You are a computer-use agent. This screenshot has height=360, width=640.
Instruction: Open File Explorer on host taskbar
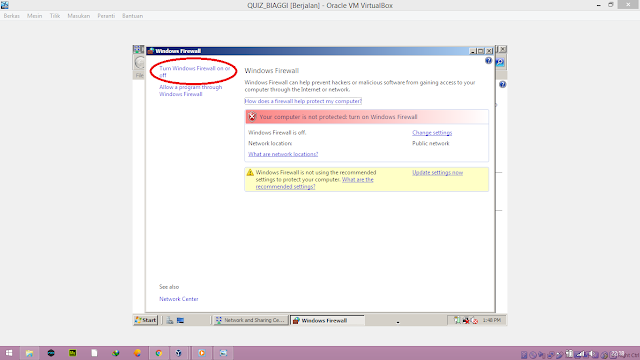point(29,353)
